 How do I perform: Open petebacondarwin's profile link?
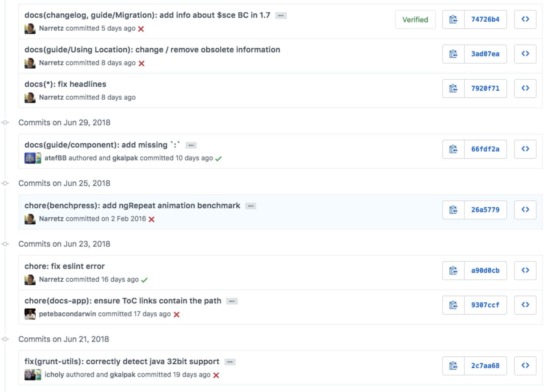[x=67, y=314]
